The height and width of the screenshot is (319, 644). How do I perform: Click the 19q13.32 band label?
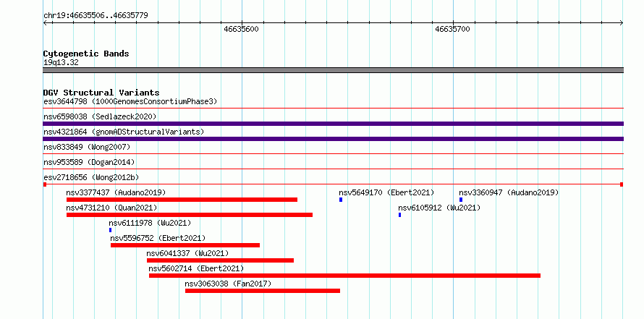pos(61,63)
